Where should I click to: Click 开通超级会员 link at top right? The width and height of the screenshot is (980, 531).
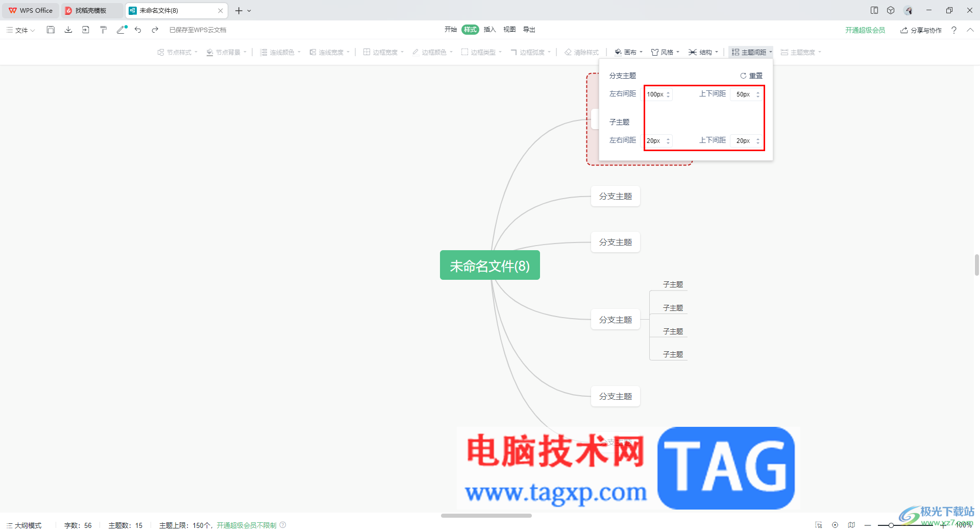(865, 30)
